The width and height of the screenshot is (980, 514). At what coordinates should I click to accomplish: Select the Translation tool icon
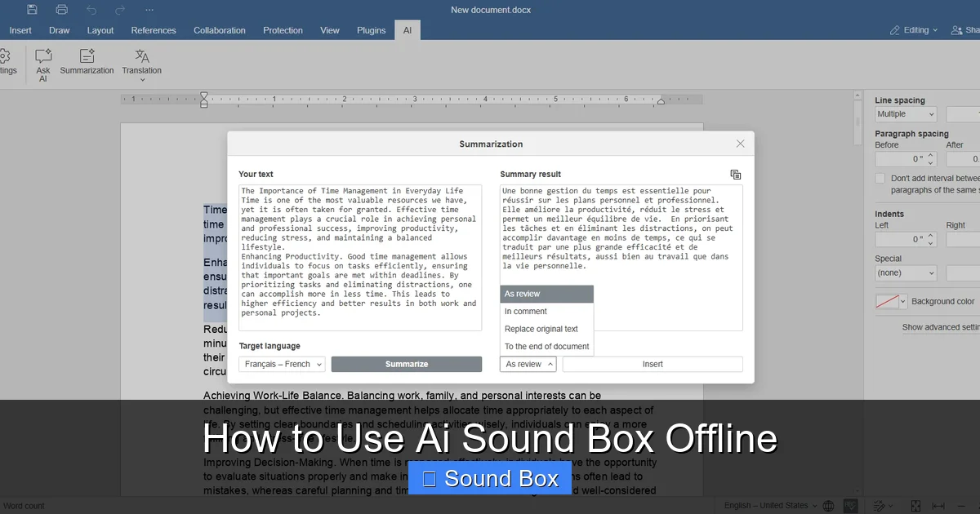(141, 57)
